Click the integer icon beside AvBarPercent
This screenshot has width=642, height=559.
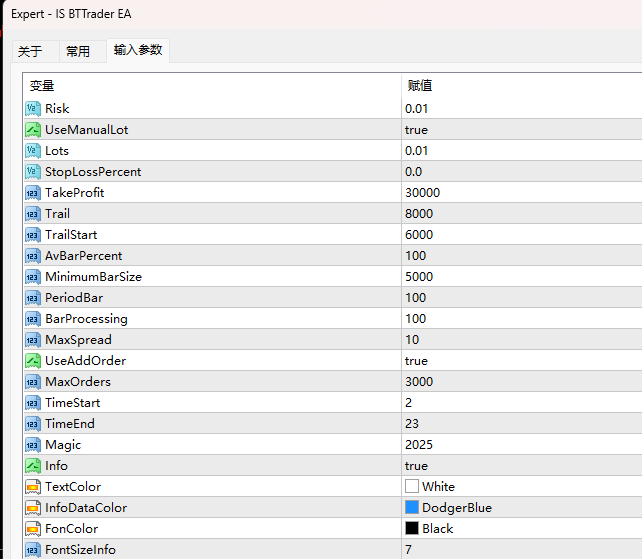[33, 256]
